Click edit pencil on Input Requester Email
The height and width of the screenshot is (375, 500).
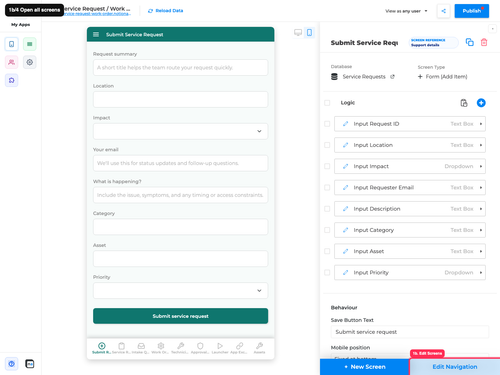(x=346, y=188)
